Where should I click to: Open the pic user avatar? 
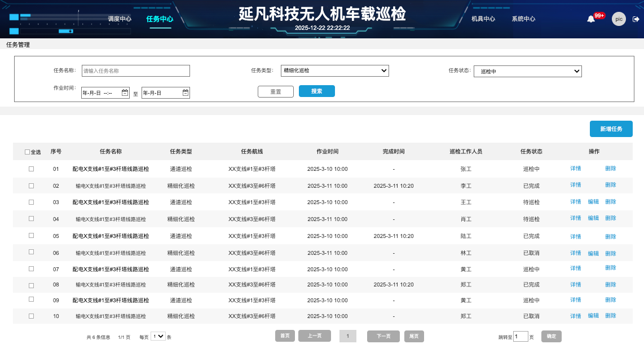coord(619,19)
